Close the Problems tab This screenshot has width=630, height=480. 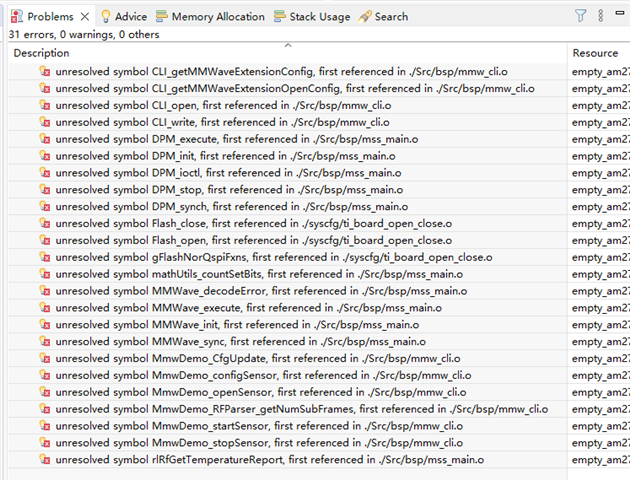85,17
